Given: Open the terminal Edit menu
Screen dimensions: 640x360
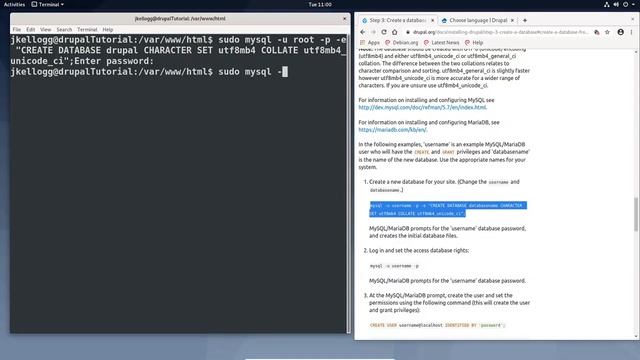Looking at the screenshot, I should click(x=31, y=29).
